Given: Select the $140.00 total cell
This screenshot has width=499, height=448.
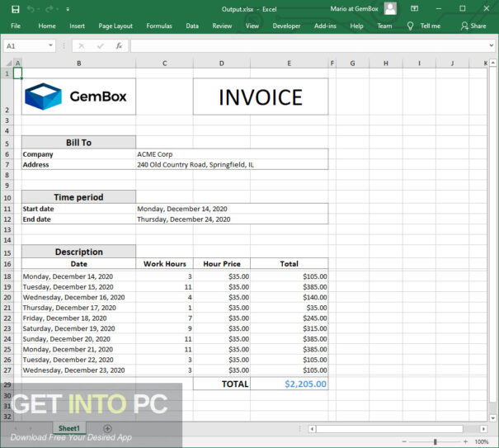Looking at the screenshot, I should tap(289, 297).
